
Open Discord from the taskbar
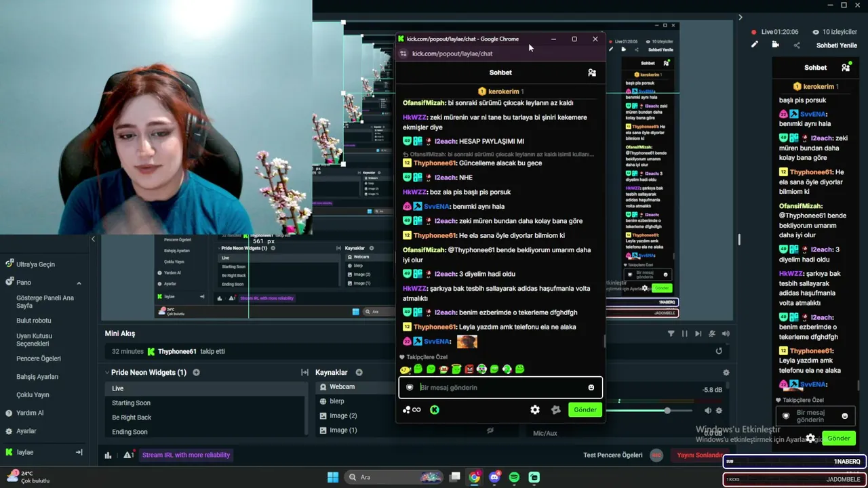click(x=494, y=477)
